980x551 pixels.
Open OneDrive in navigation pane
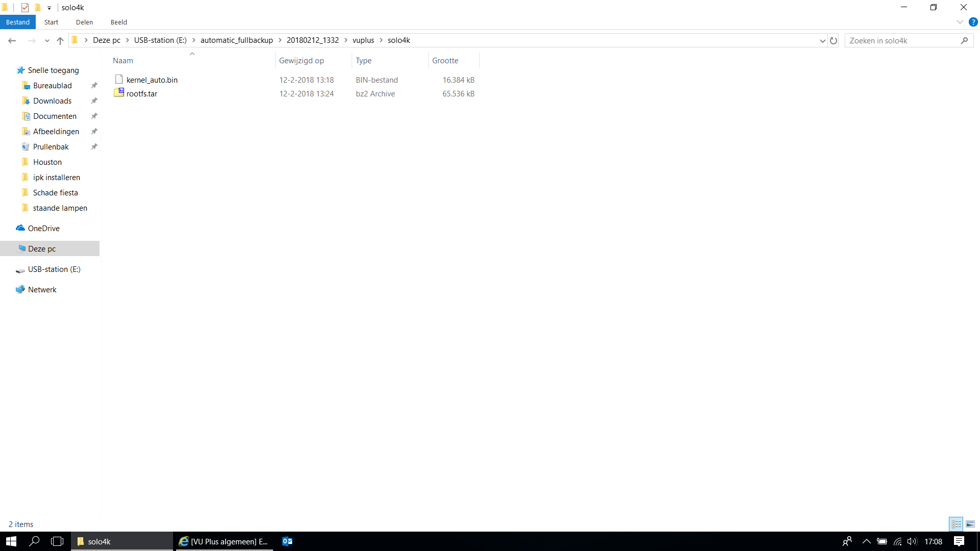[x=43, y=229]
